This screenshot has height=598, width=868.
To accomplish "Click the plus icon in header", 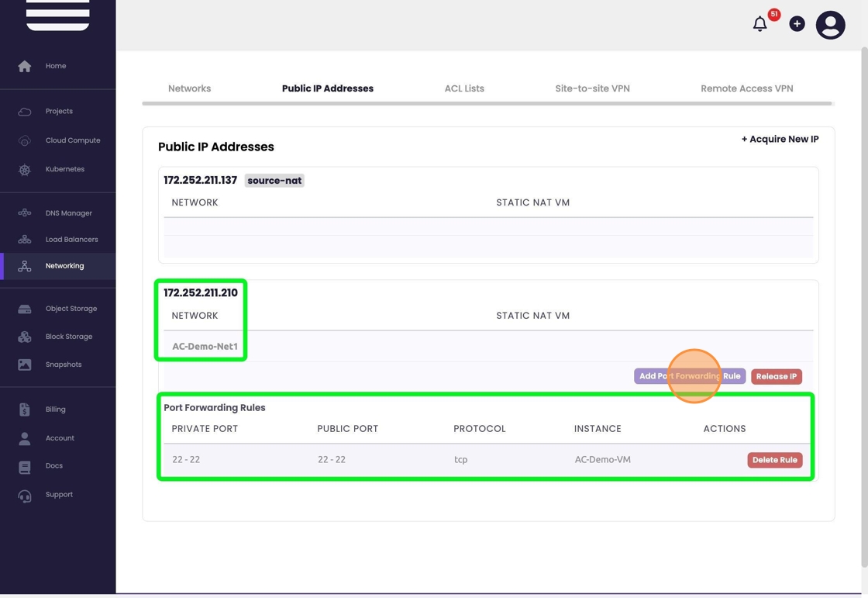I will coord(797,24).
